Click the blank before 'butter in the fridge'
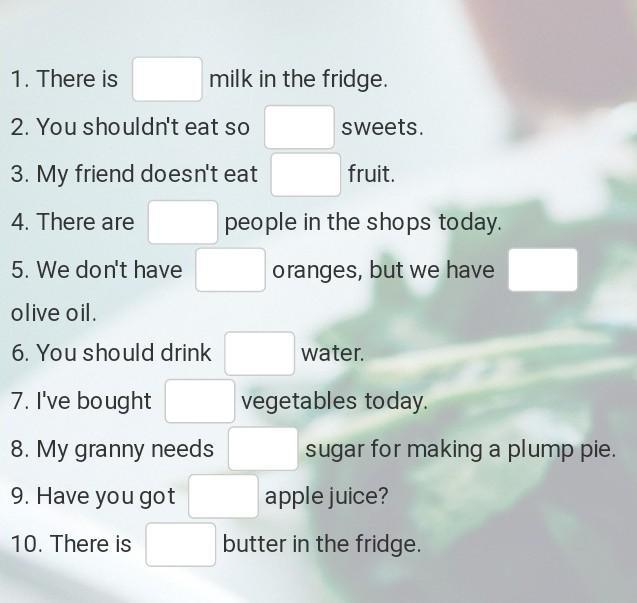 tap(181, 544)
